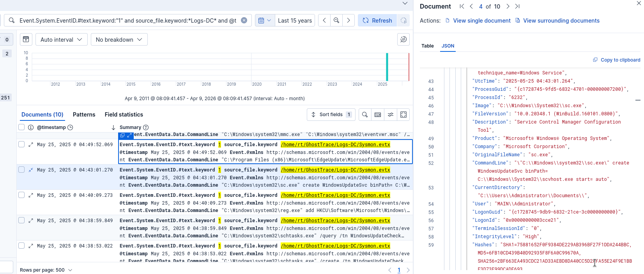Viewport: 644px width, 274px height.
Task: Select page 1 in pagination
Action: click(399, 270)
